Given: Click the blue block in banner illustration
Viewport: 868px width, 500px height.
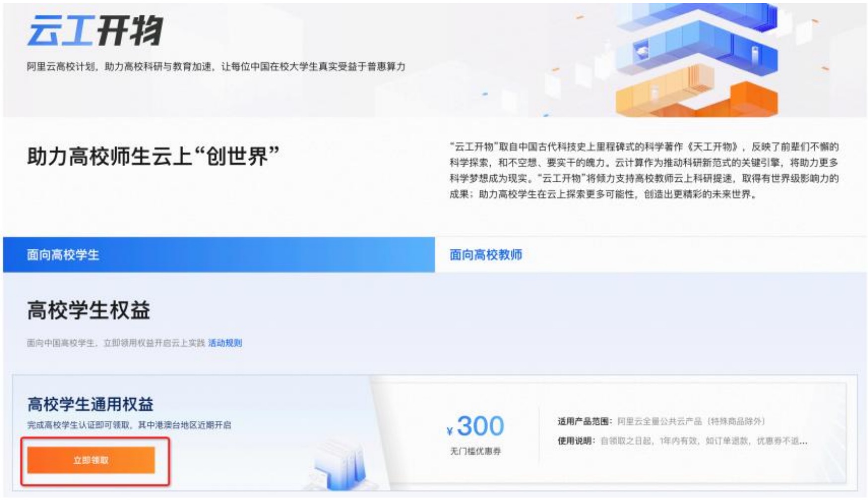Looking at the screenshot, I should point(705,45).
